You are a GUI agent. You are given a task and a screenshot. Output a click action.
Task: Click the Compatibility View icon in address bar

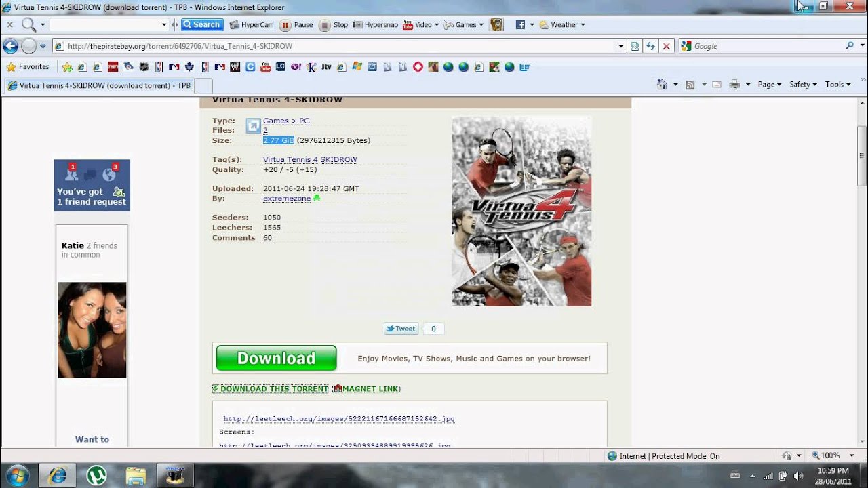coord(635,46)
